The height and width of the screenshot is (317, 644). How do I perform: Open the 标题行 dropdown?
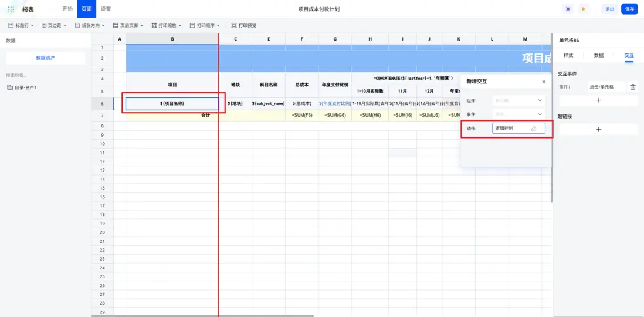(x=21, y=25)
